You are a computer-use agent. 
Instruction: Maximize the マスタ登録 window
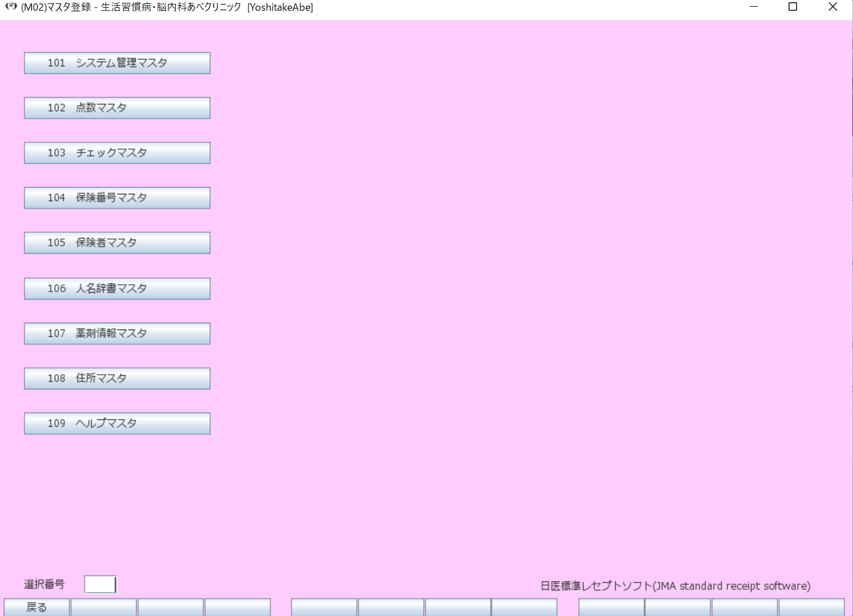[x=793, y=7]
